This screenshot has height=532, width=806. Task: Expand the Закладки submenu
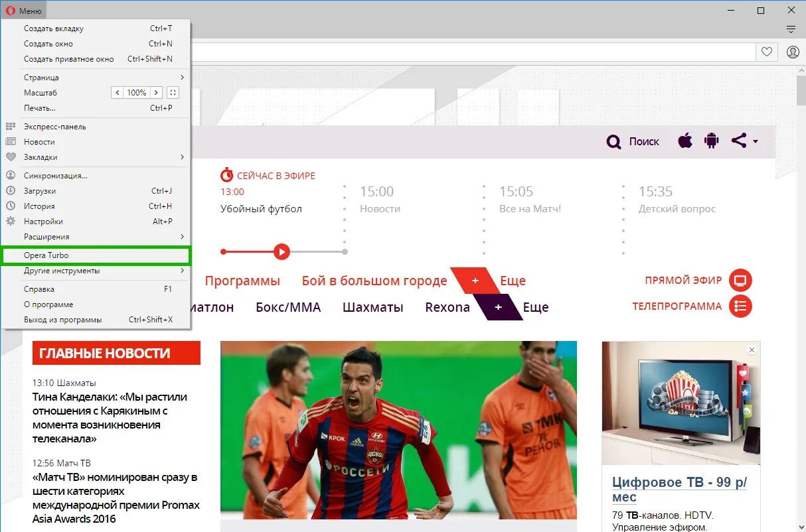(96, 157)
